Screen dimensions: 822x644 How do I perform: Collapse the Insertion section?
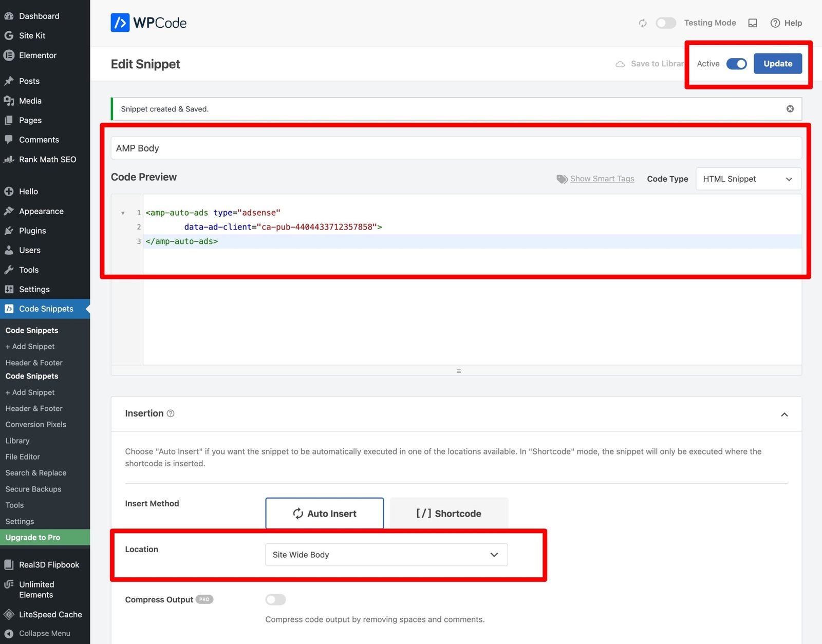(784, 414)
